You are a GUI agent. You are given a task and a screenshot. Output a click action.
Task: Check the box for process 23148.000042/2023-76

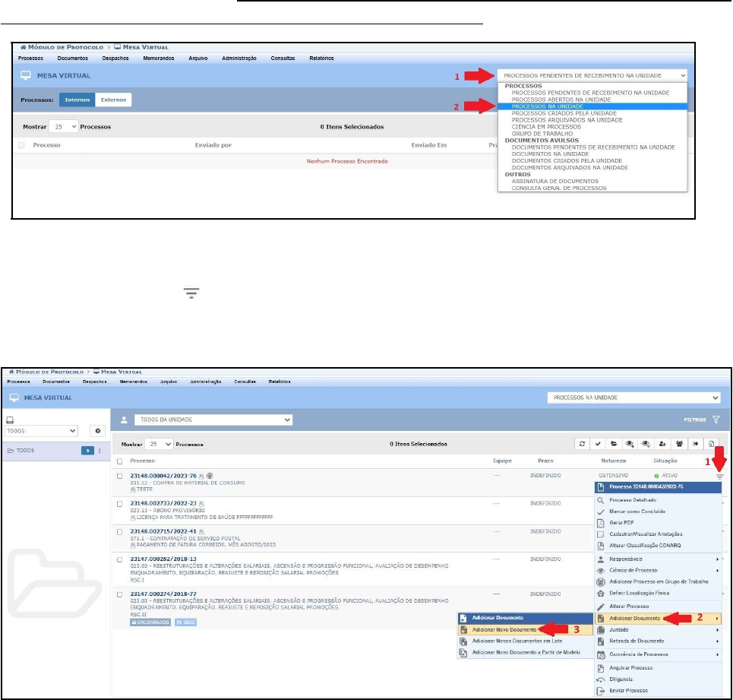(x=120, y=476)
